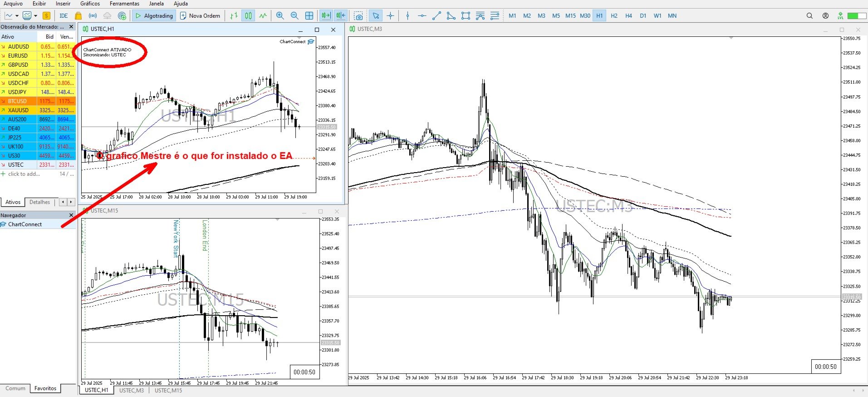The image size is (868, 397).
Task: Click the yellow dollar sign icon
Action: [x=46, y=16]
